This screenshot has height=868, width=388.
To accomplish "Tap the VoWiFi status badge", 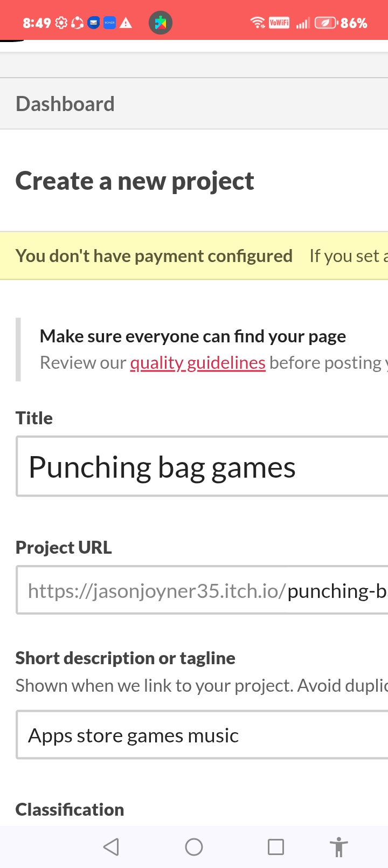I will (279, 23).
